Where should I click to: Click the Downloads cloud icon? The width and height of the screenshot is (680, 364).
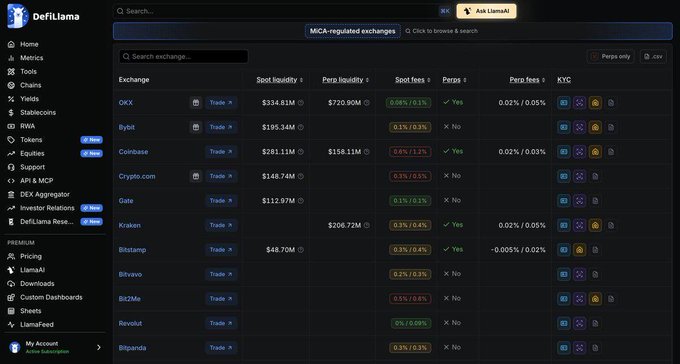coord(11,284)
